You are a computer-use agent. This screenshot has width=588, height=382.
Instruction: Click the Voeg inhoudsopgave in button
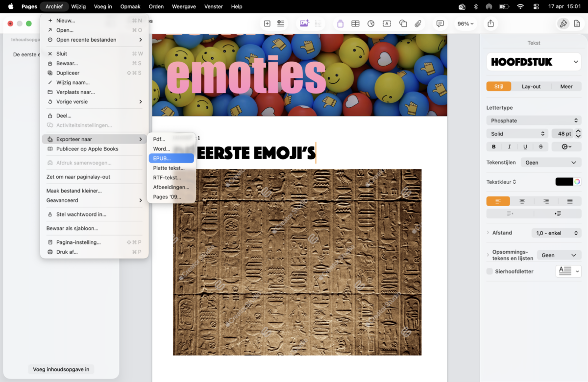click(61, 369)
